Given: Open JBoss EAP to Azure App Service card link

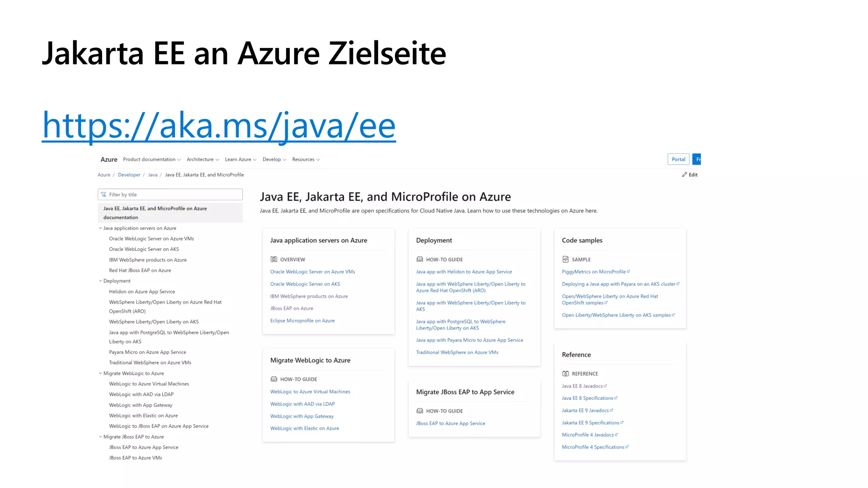Looking at the screenshot, I should (451, 424).
